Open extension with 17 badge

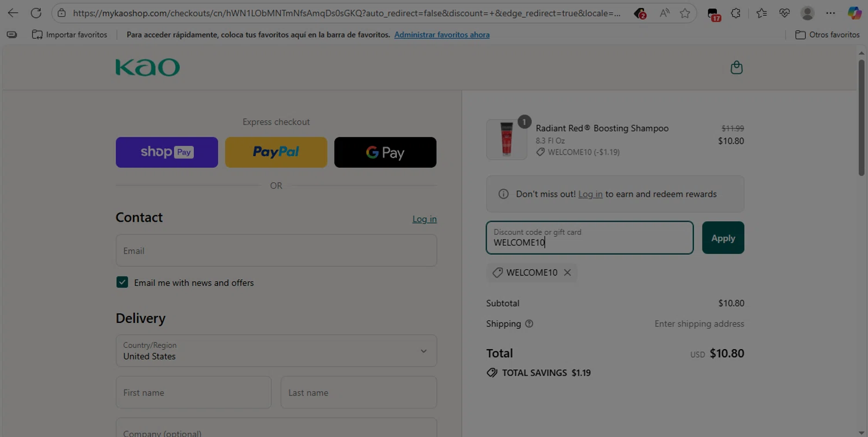(x=713, y=13)
